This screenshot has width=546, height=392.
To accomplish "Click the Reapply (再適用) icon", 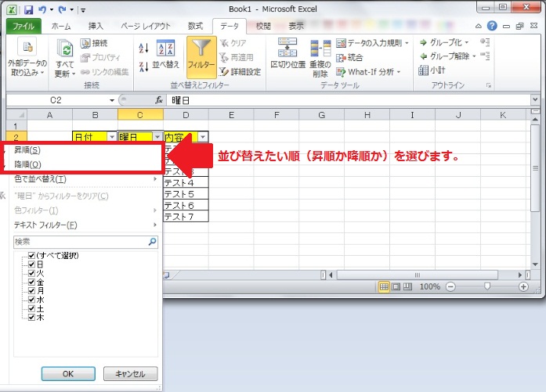I will (225, 57).
